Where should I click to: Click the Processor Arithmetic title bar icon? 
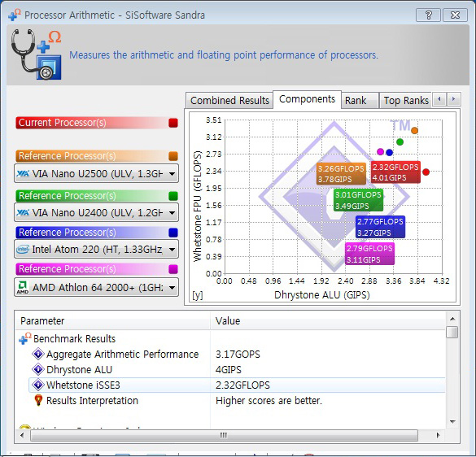[x=15, y=15]
